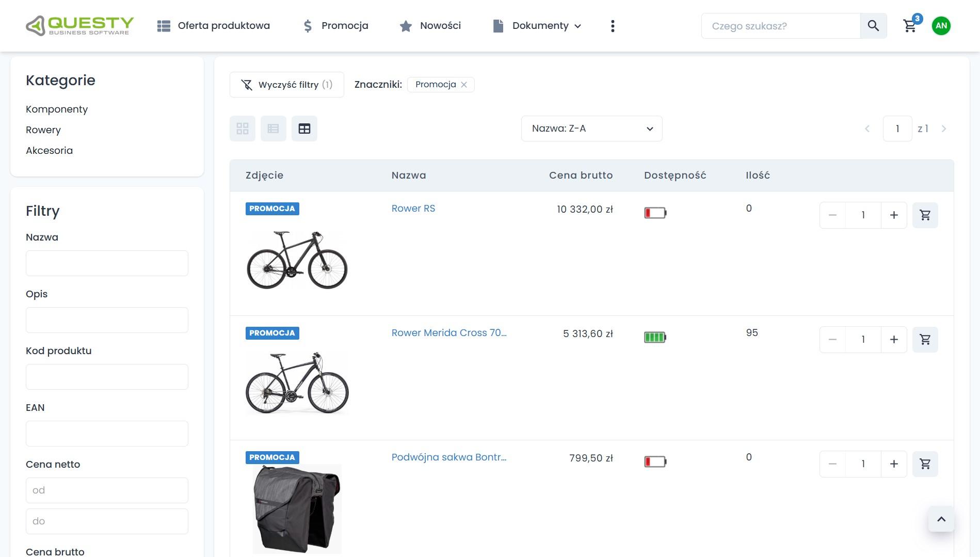Select the Rowery category

pyautogui.click(x=43, y=130)
